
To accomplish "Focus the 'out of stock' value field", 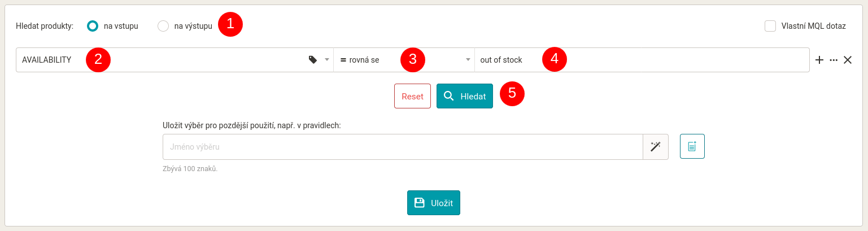I will click(642, 60).
